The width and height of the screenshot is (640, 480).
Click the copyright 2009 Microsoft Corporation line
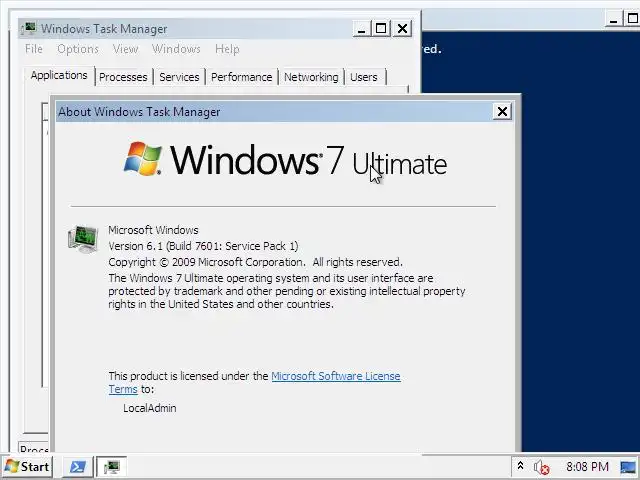click(256, 262)
